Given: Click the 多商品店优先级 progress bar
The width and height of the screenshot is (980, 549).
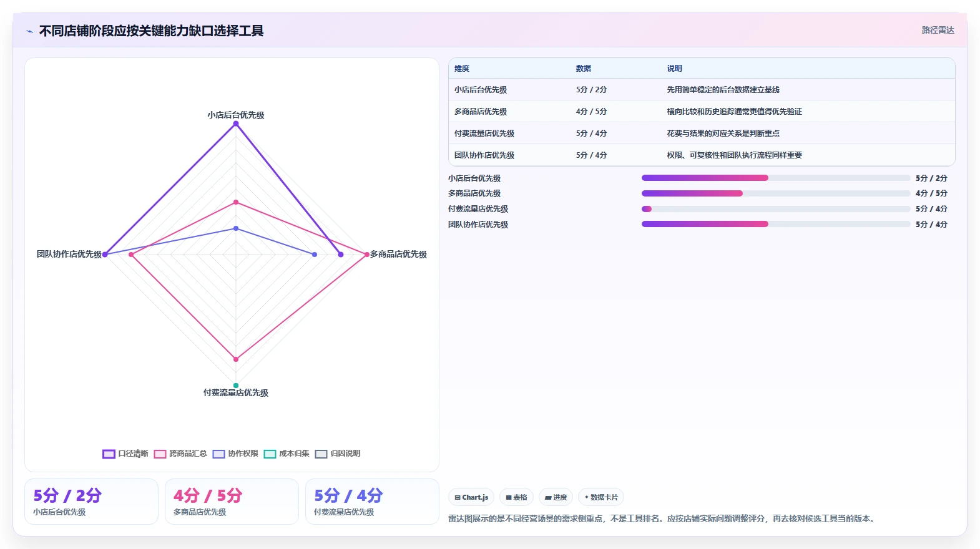Looking at the screenshot, I should [x=776, y=193].
